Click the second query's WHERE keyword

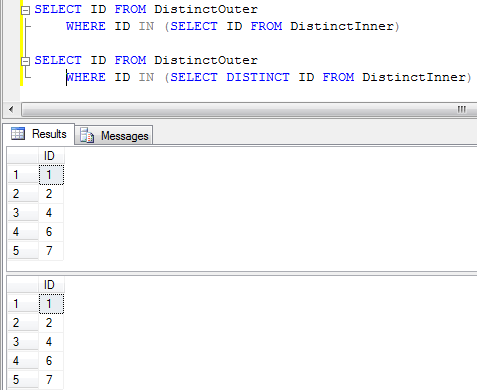tap(86, 77)
